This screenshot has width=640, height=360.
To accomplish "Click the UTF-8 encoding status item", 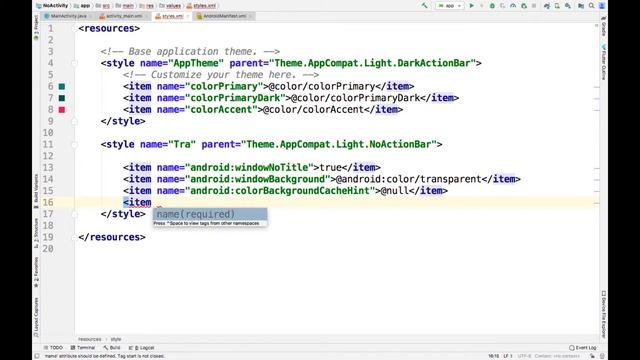I will click(x=524, y=356).
